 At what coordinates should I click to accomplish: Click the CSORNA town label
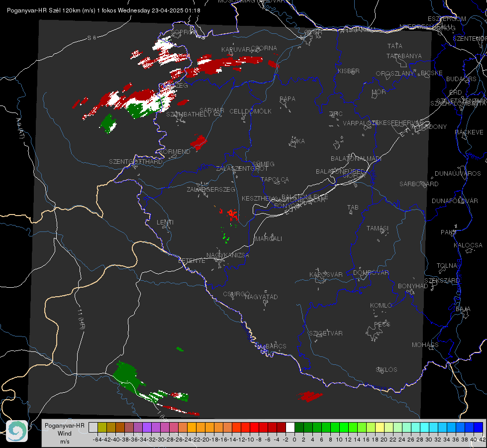pyautogui.click(x=264, y=48)
